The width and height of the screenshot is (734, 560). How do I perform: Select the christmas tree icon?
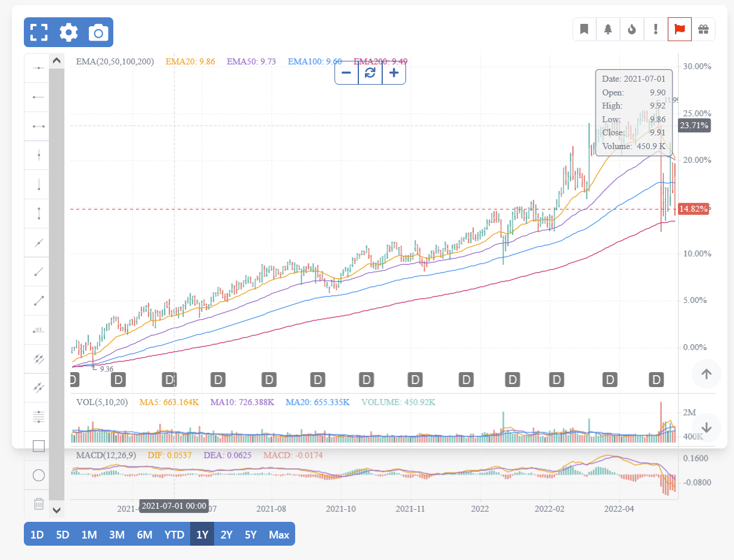coord(608,29)
